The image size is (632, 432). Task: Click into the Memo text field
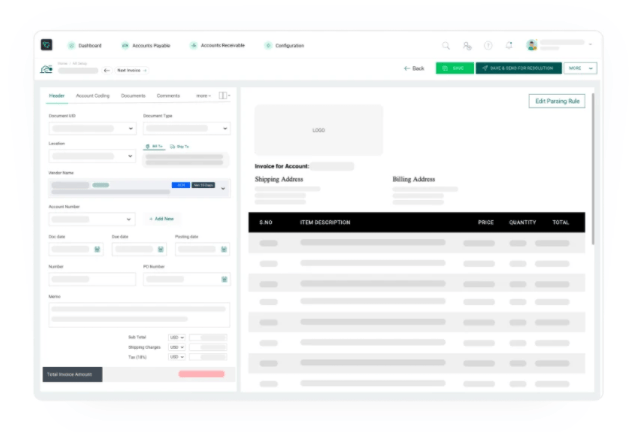[139, 314]
